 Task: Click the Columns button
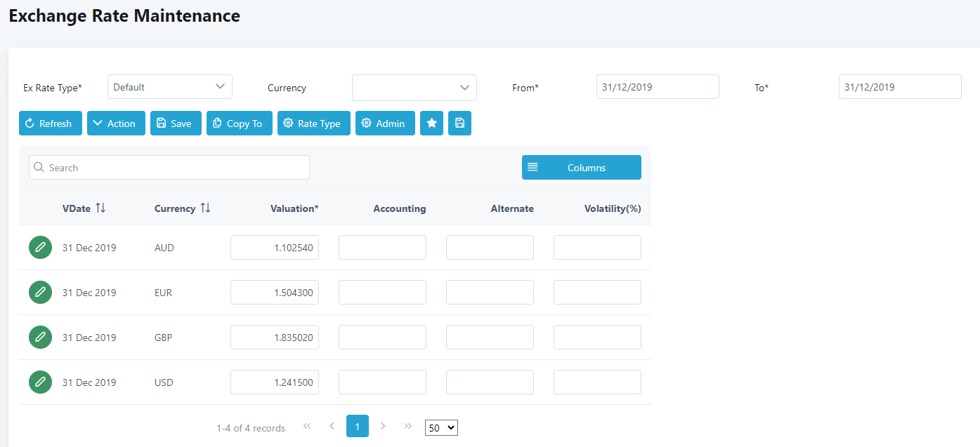point(581,168)
